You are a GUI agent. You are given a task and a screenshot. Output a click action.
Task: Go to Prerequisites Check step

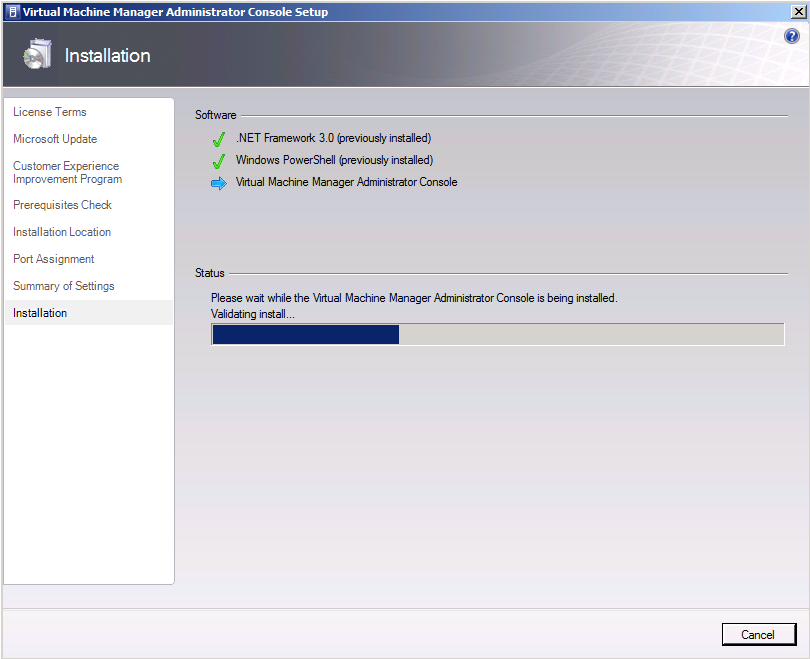[63, 205]
